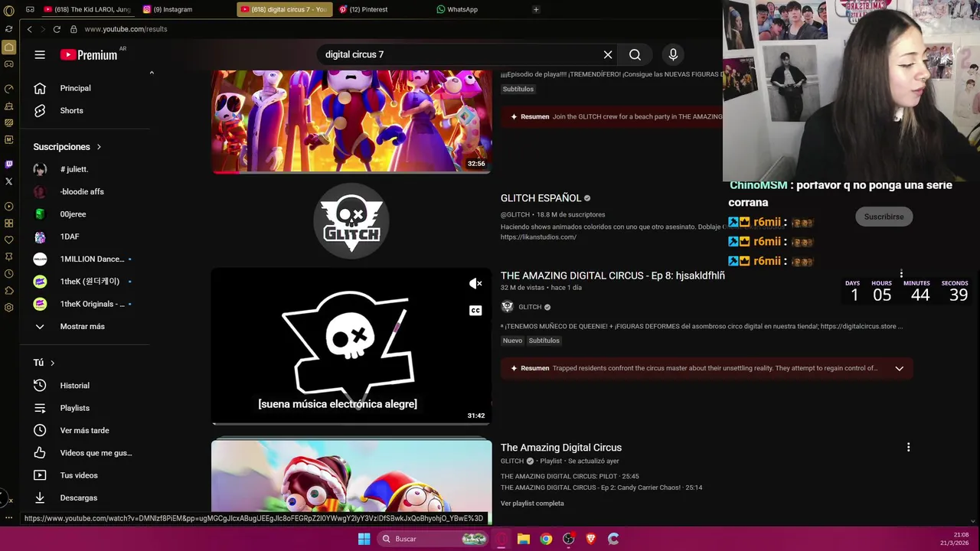Open the # juliett. subscription channel
Image resolution: width=980 pixels, height=551 pixels.
tap(74, 169)
